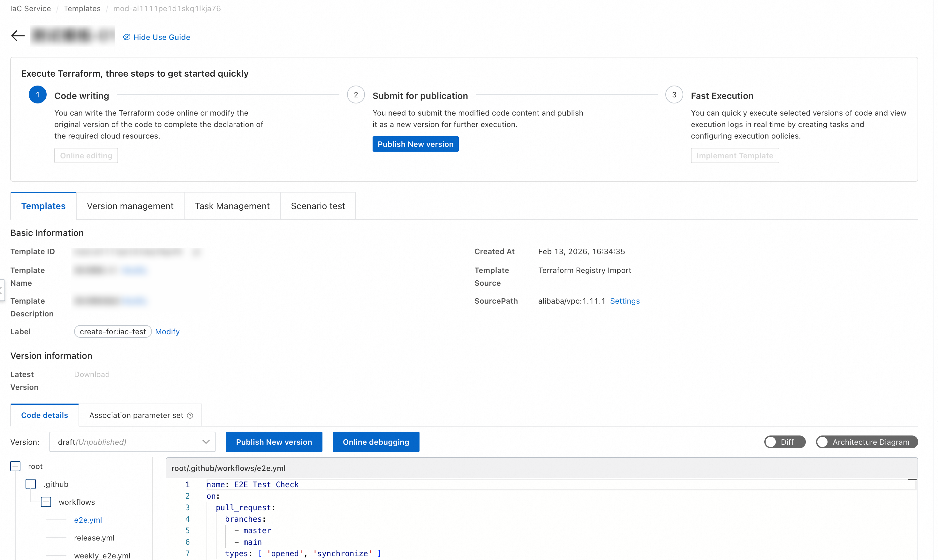Click the file path root/.github/workflows/e2e.yml header

tap(228, 468)
